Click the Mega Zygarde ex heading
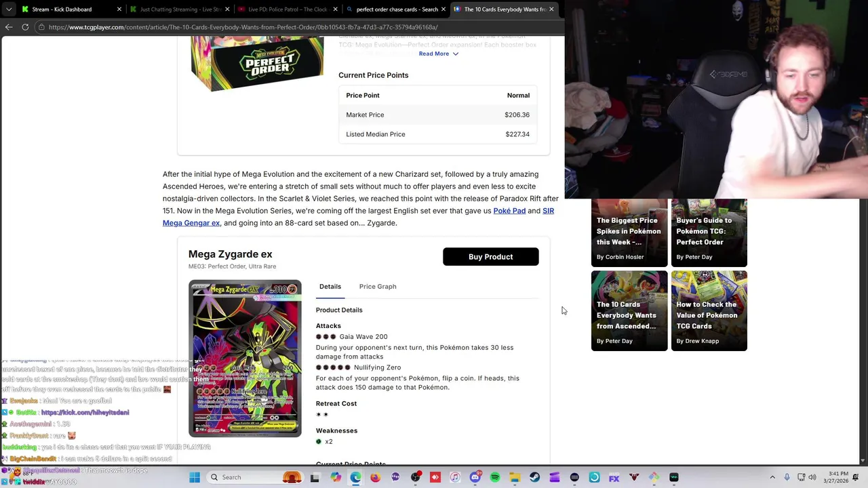Screen dimensions: 868x488 coord(230,254)
